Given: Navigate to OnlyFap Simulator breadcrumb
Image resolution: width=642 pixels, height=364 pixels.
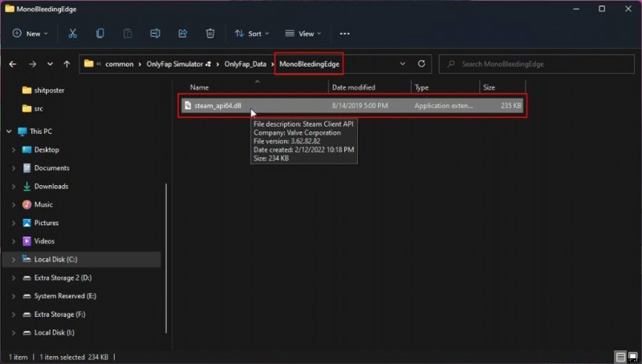Looking at the screenshot, I should [175, 64].
